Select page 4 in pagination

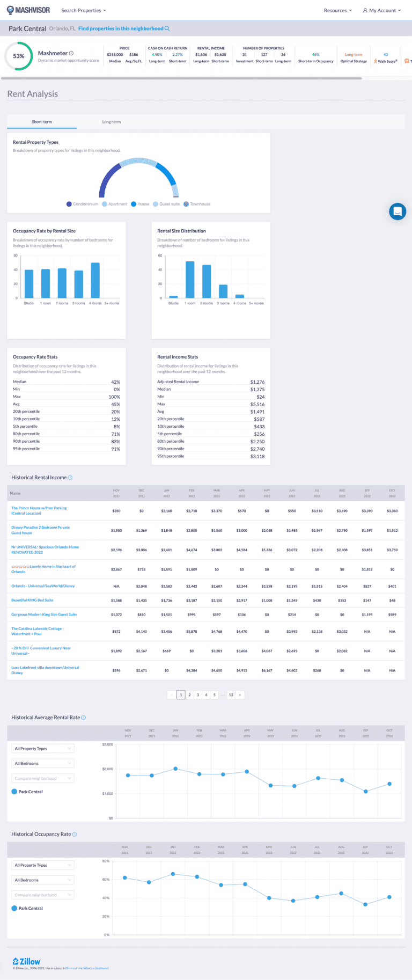206,695
